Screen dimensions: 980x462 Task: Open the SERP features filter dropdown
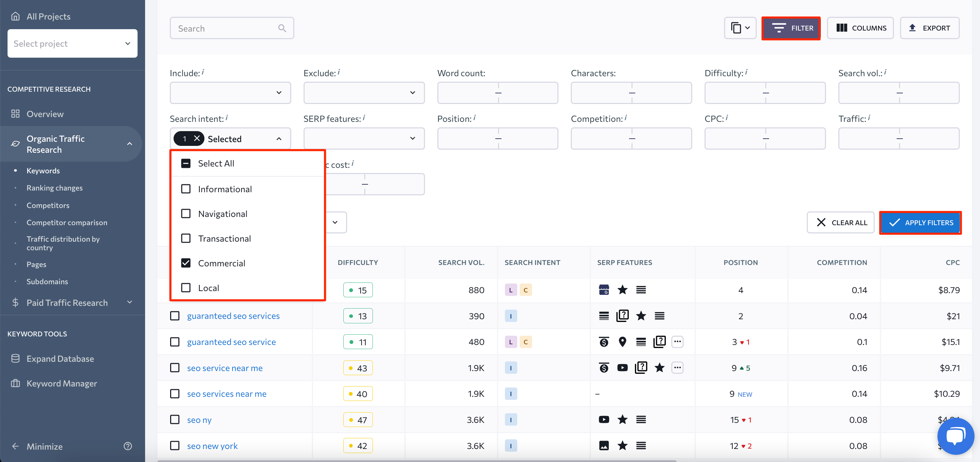(x=364, y=138)
